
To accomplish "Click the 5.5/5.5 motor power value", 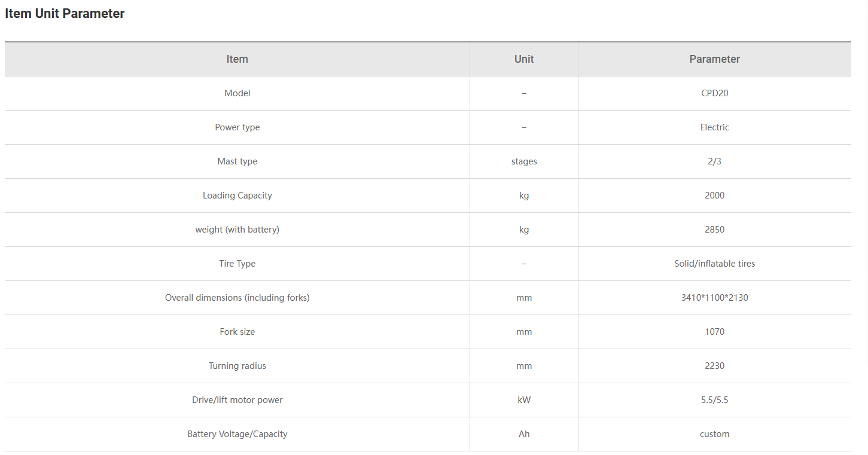I will pos(714,400).
